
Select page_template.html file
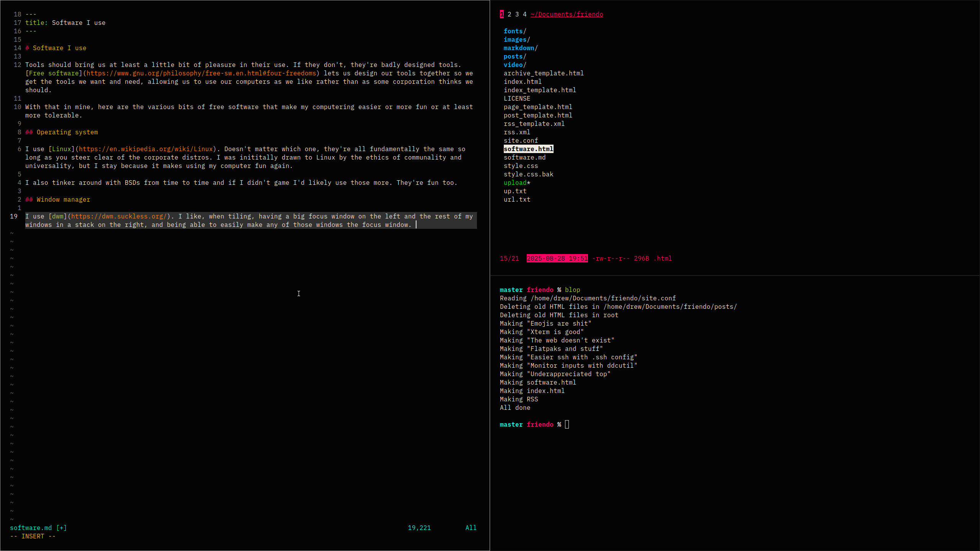(x=538, y=107)
